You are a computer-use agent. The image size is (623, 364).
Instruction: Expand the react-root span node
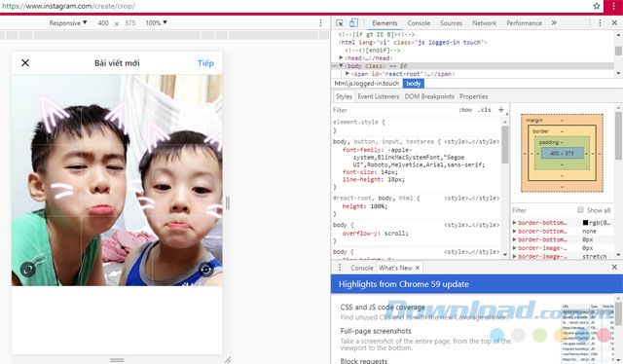(348, 74)
